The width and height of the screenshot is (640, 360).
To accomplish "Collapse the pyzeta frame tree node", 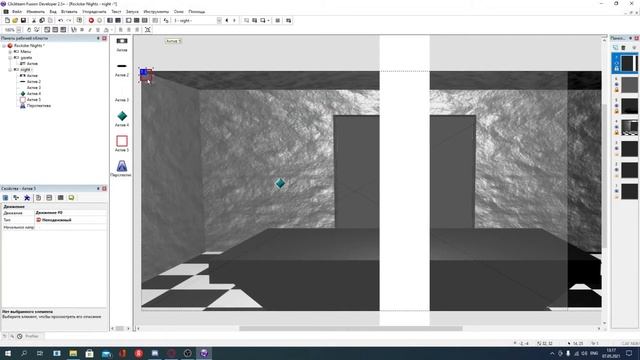I will 10,58.
